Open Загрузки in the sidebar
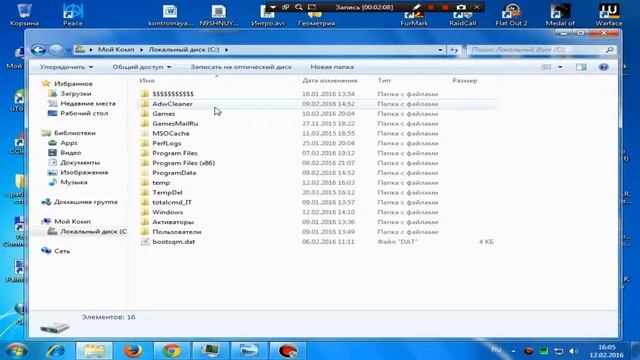 [x=76, y=93]
